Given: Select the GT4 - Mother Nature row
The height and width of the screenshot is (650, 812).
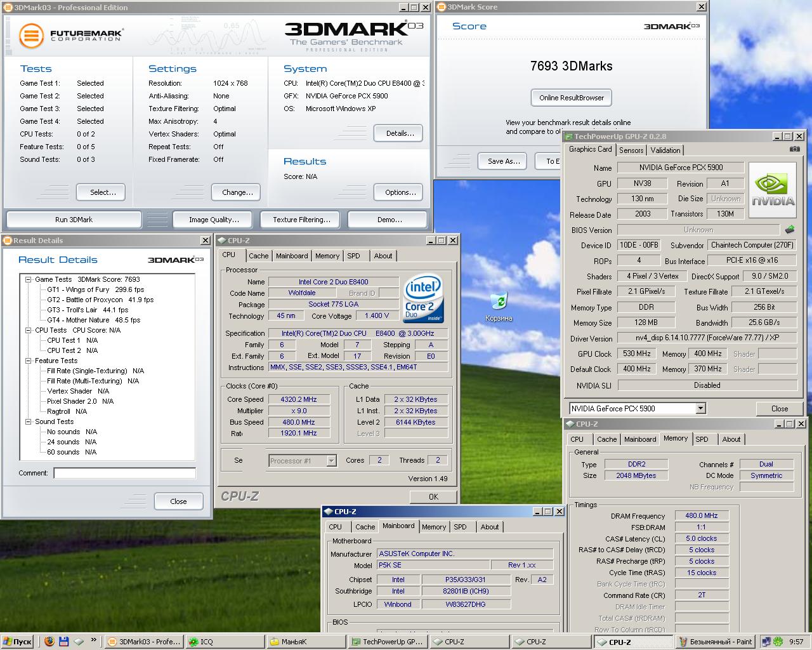Looking at the screenshot, I should click(93, 320).
